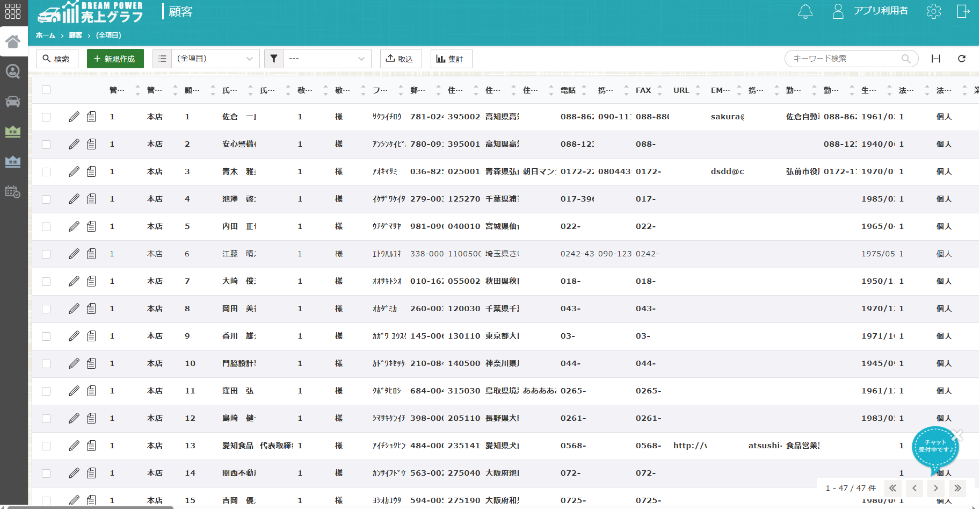
Task: Open the settings gear icon
Action: click(x=933, y=11)
